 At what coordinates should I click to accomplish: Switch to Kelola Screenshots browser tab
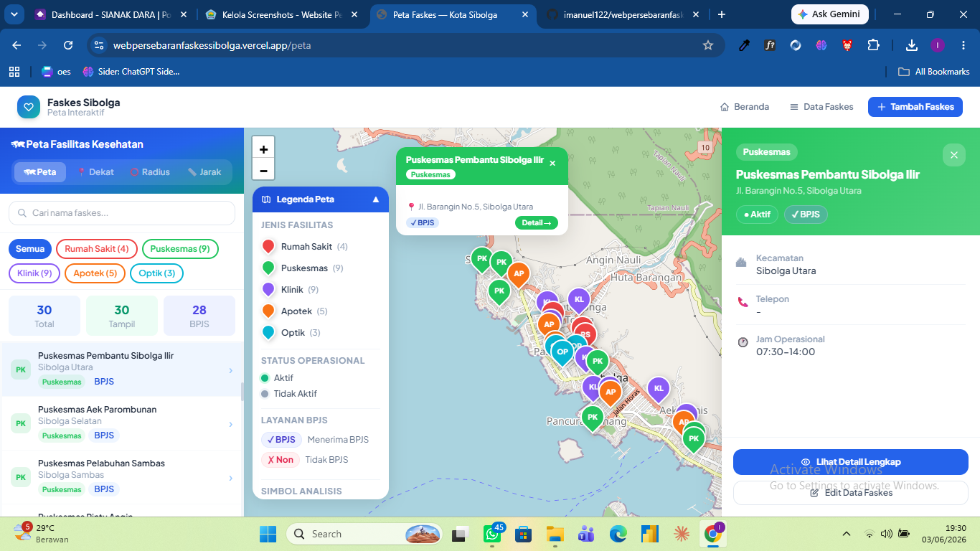coord(282,14)
